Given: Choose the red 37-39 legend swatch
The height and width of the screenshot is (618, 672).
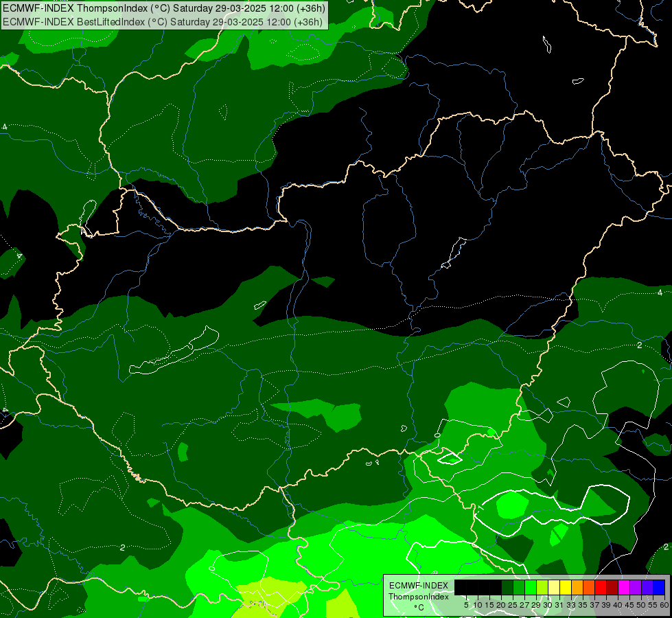Looking at the screenshot, I should pyautogui.click(x=601, y=587).
